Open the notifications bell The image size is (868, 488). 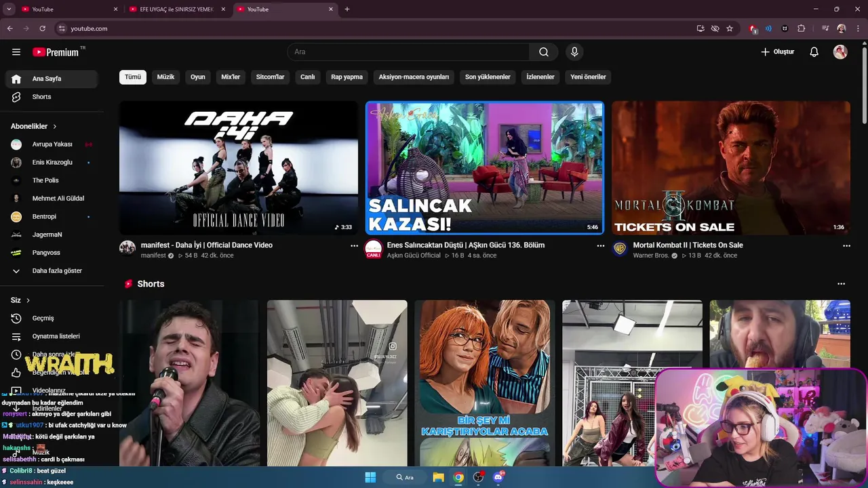[x=814, y=52]
